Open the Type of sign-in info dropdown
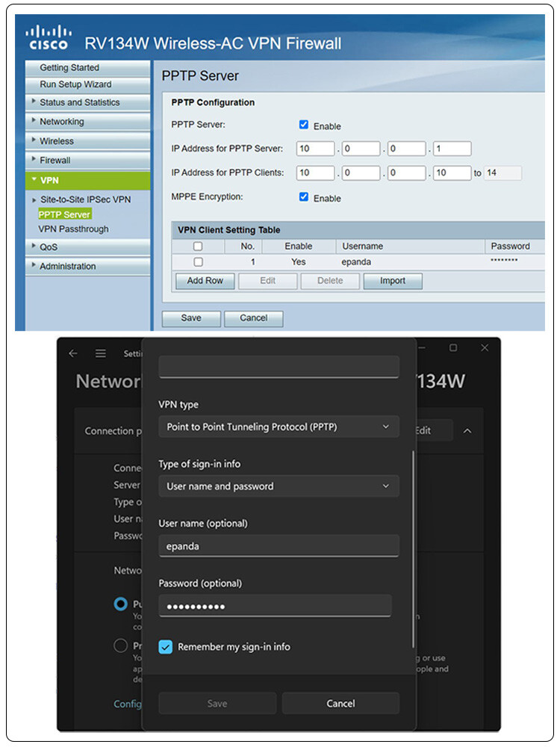 coord(279,486)
